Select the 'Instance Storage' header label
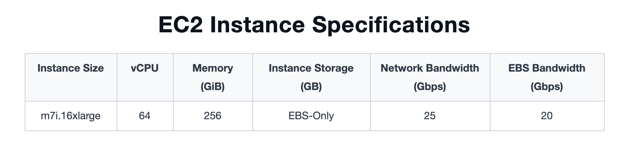This screenshot has height=146, width=644. click(311, 68)
